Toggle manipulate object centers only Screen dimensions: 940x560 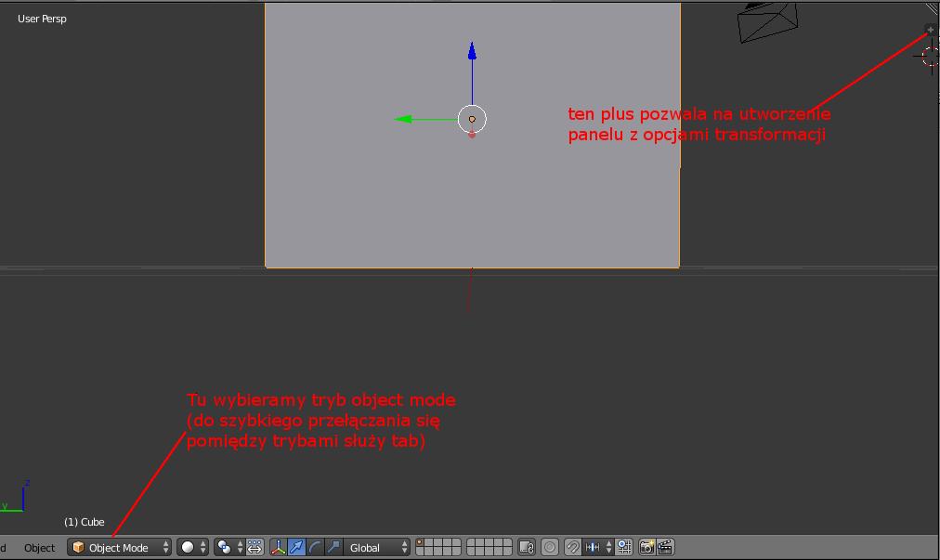[255, 547]
